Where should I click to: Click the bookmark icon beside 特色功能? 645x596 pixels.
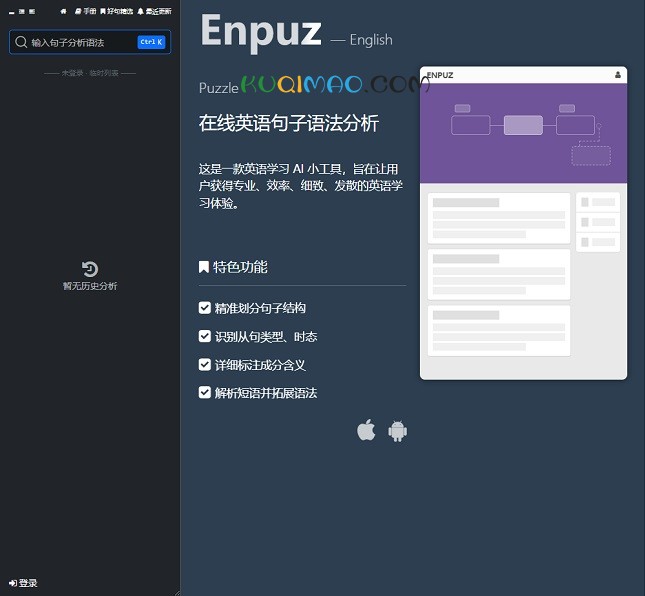(204, 267)
